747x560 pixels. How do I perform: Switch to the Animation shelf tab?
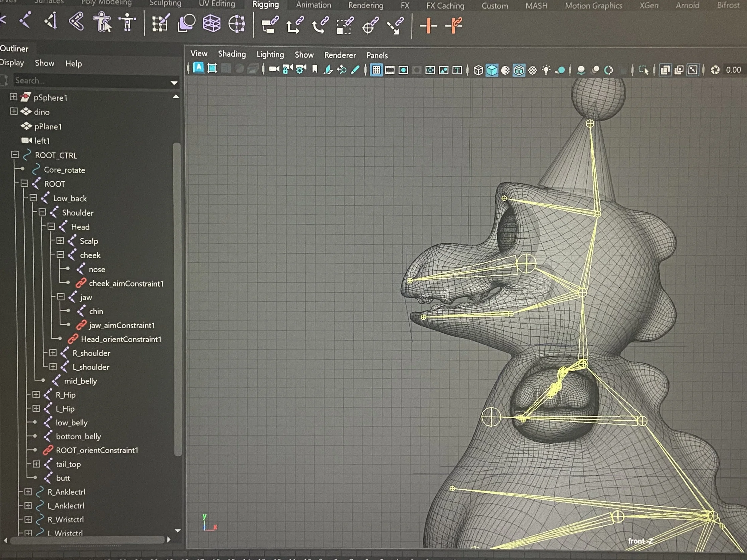[313, 5]
